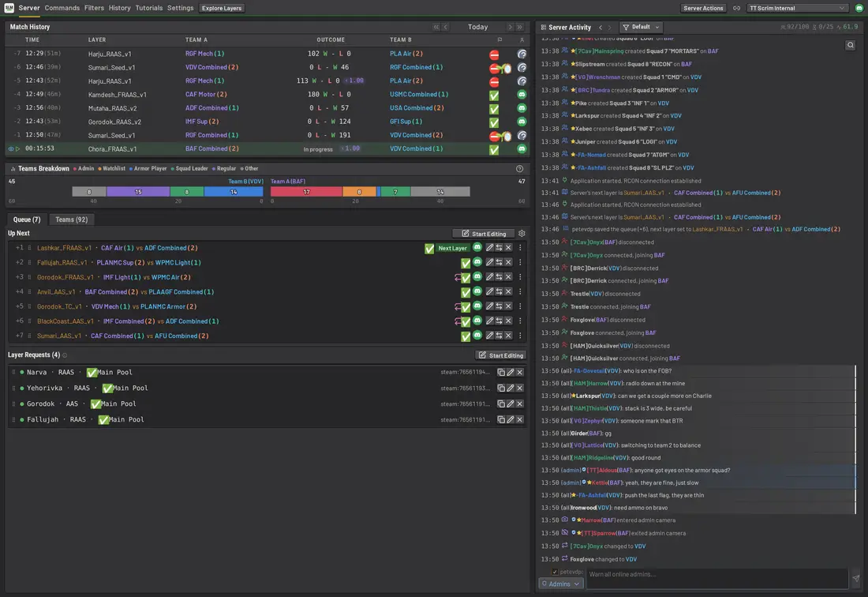Open the Default filter dropdown
This screenshot has height=597, width=868.
641,27
